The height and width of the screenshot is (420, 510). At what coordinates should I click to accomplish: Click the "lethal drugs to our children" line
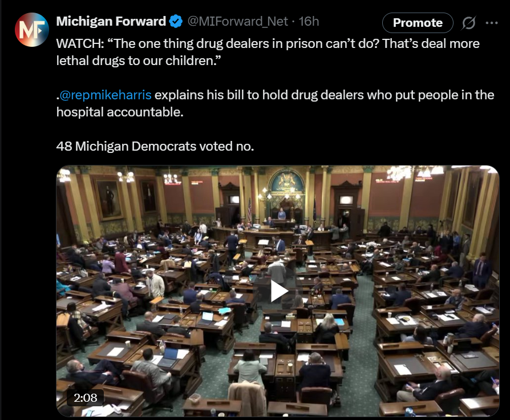point(138,61)
